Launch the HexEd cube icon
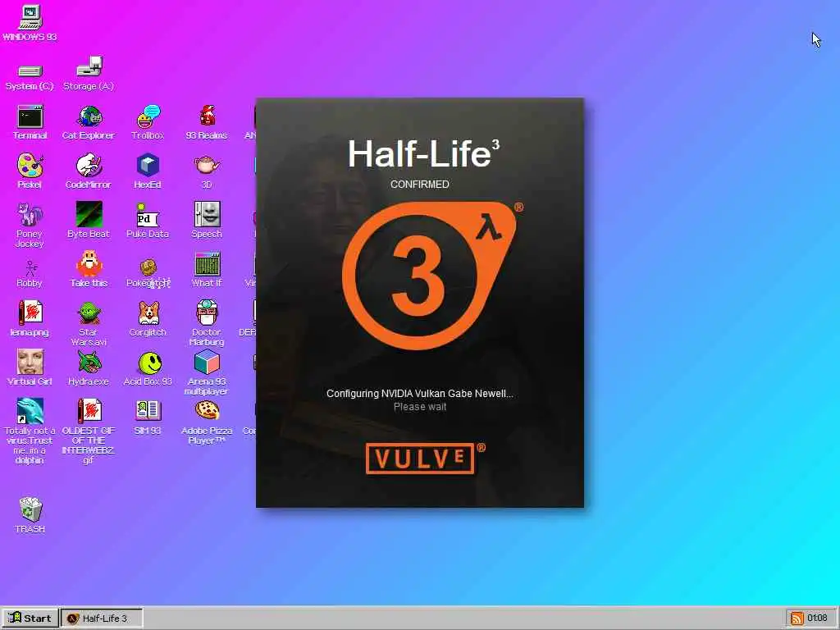840x630 pixels. click(148, 171)
